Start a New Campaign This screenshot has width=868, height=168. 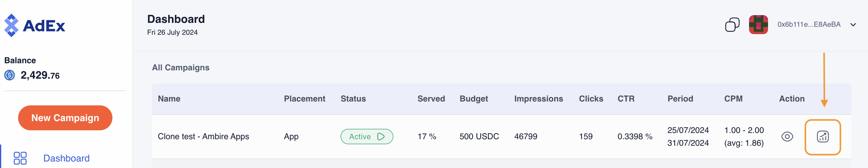[x=65, y=118]
